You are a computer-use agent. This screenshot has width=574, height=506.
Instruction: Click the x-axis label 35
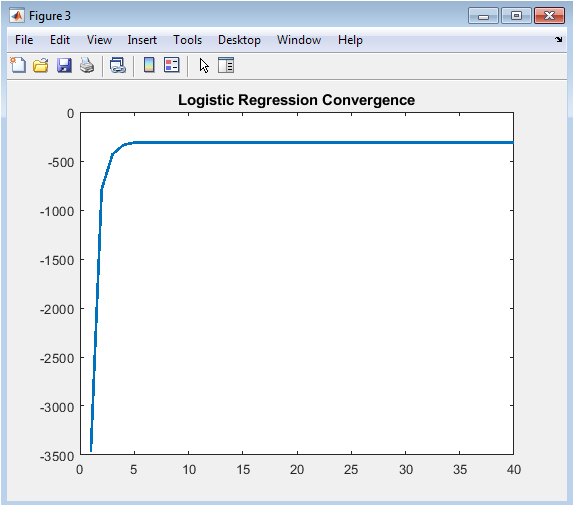click(460, 469)
